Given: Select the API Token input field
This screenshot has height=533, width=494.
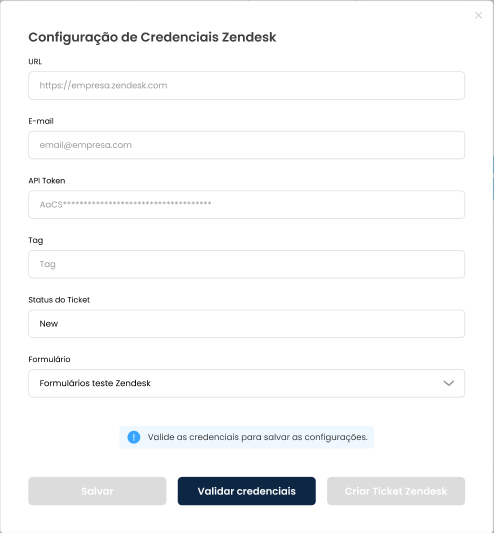Looking at the screenshot, I should click(246, 205).
